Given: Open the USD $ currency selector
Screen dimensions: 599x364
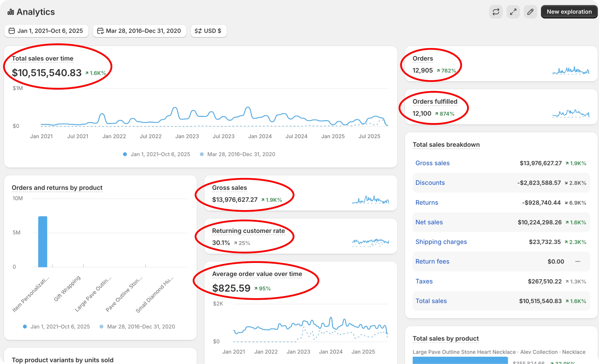Looking at the screenshot, I should 209,31.
